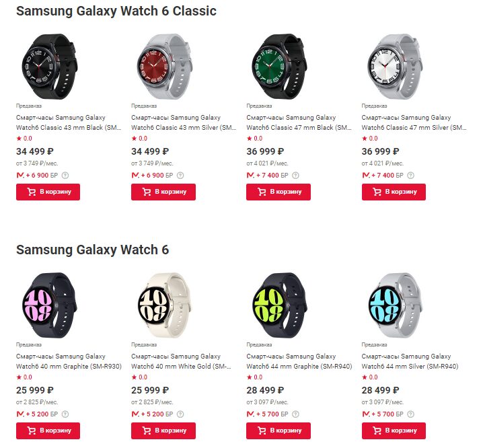Add Watch6 Classic 43 mm Black to cart
The image size is (483, 448).
click(48, 192)
